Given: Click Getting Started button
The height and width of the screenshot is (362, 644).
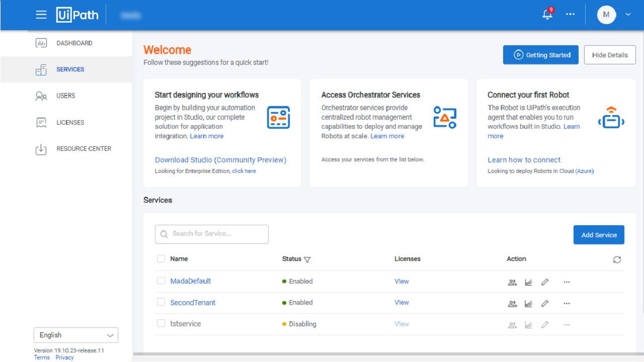Looking at the screenshot, I should click(541, 55).
